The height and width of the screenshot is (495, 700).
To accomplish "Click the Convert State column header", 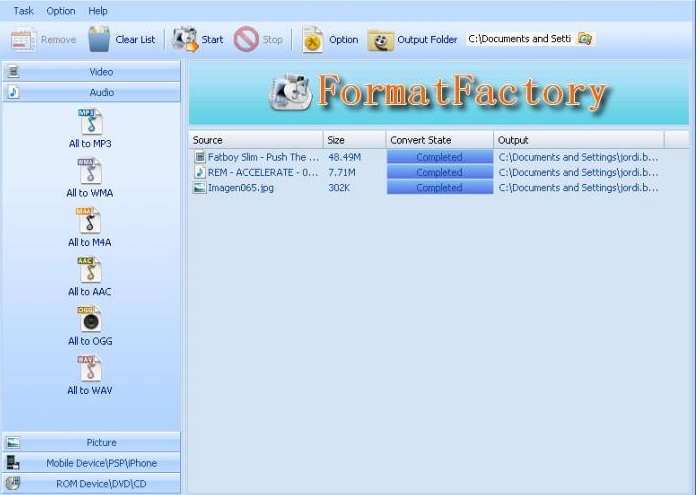I will (x=440, y=140).
